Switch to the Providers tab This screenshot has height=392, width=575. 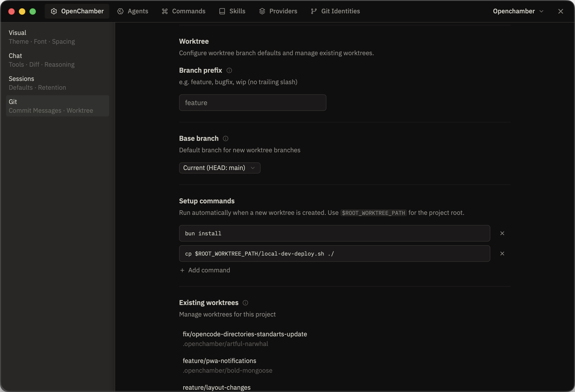(x=278, y=11)
